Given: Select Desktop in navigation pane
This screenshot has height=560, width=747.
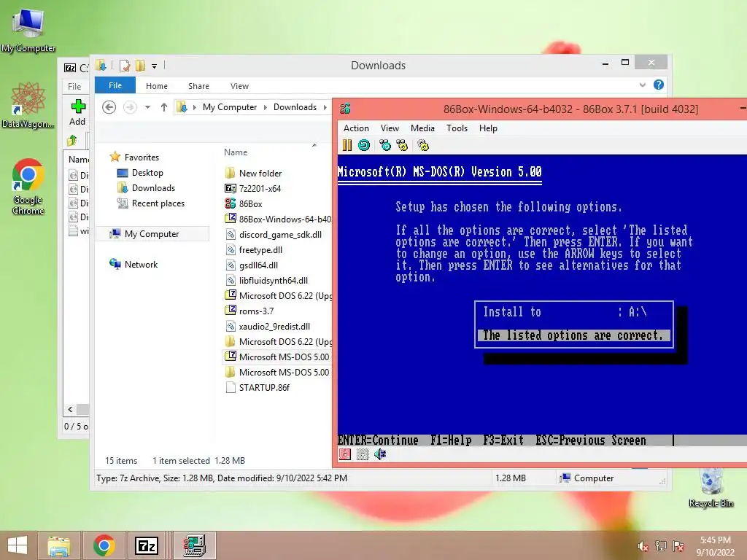Looking at the screenshot, I should [x=147, y=173].
